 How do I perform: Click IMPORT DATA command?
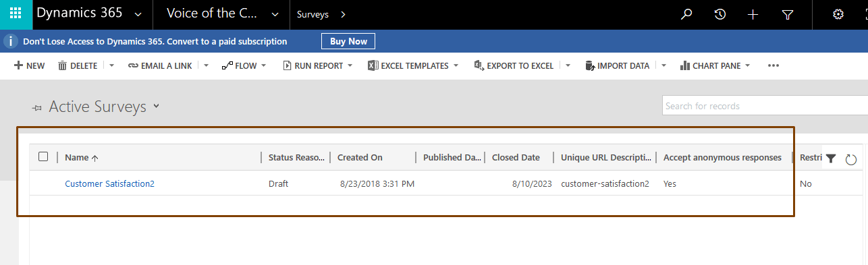pos(617,65)
